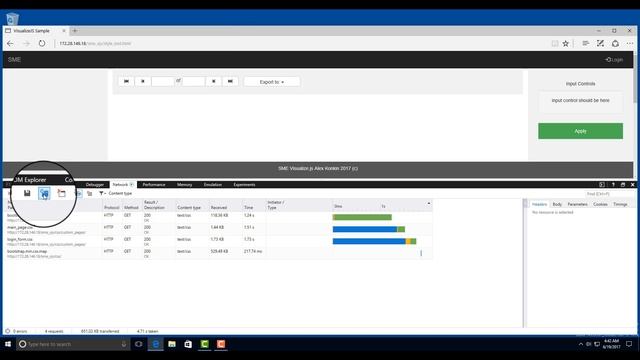
Task: Open the Content type filter dropdown
Action: pos(116,193)
